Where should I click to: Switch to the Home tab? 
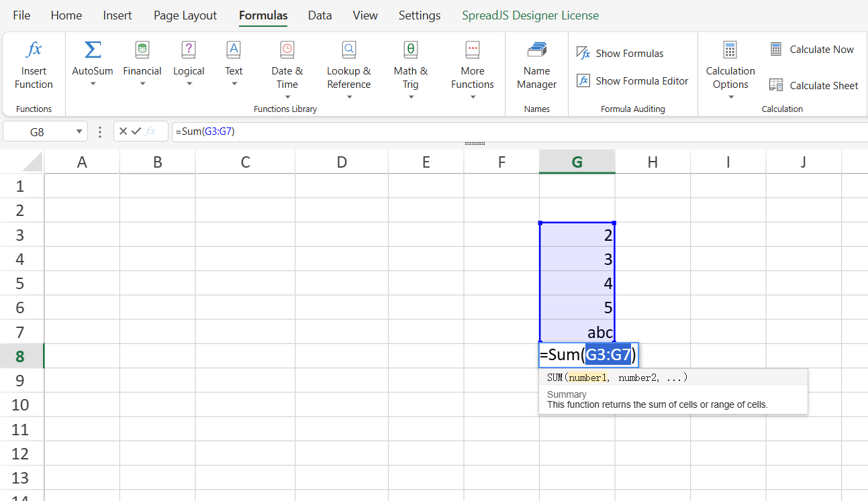66,15
